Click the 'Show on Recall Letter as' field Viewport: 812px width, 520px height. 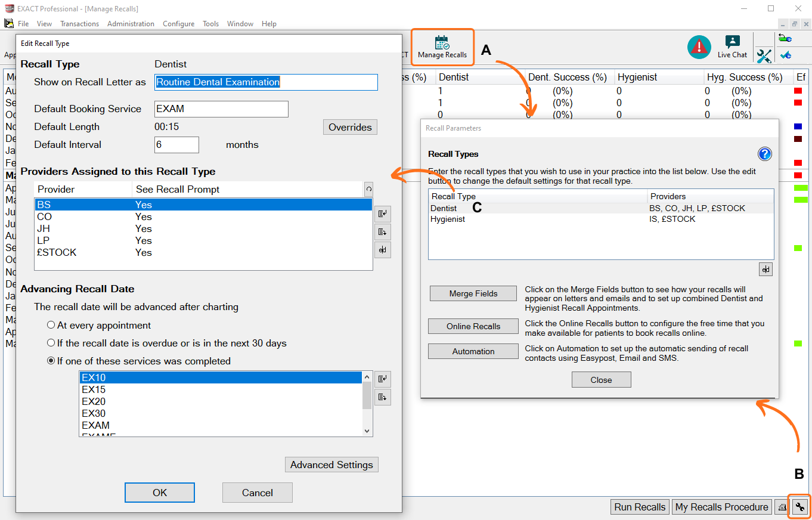[x=266, y=82]
